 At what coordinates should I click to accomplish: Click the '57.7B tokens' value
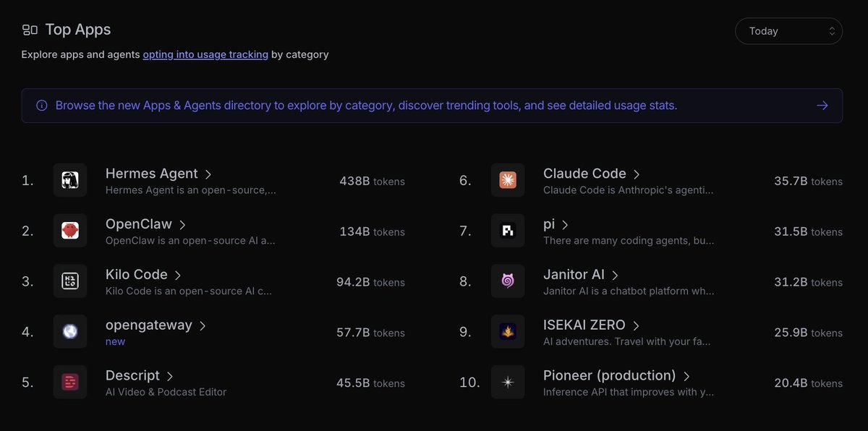click(x=370, y=333)
